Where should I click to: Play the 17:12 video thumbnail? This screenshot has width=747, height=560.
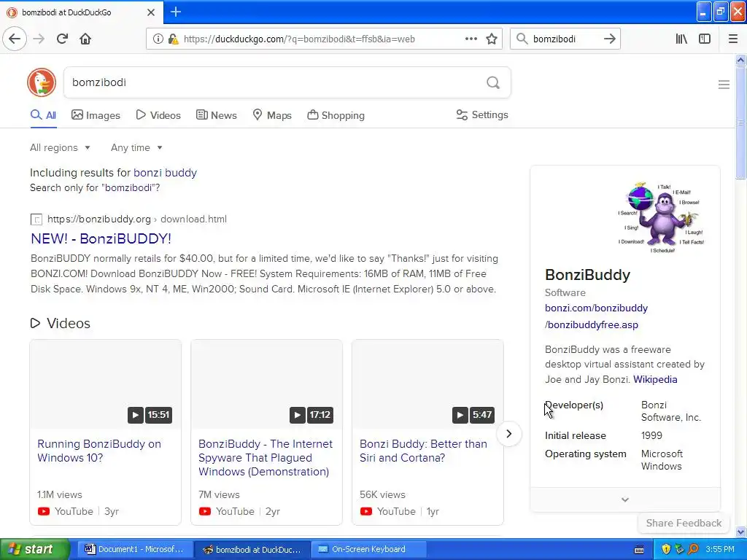[x=266, y=384]
